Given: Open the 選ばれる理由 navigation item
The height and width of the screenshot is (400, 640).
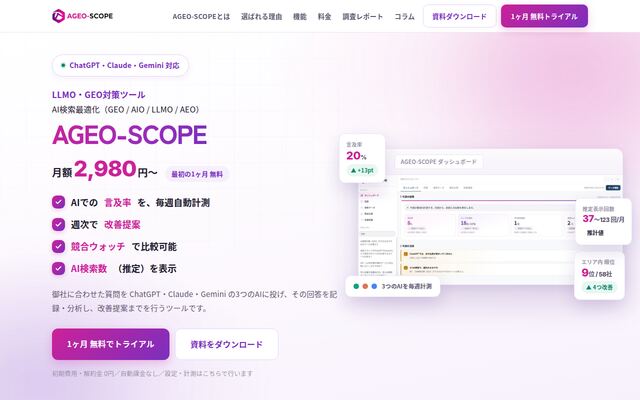Looking at the screenshot, I should pyautogui.click(x=262, y=17).
